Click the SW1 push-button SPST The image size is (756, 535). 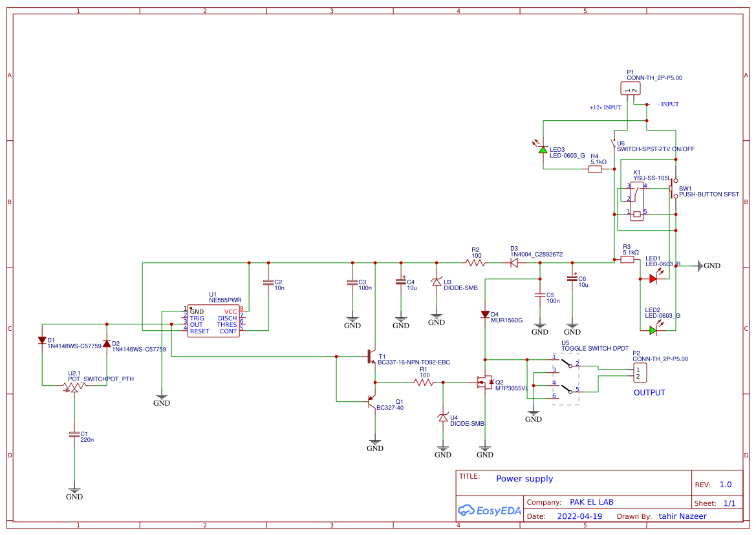pos(672,189)
